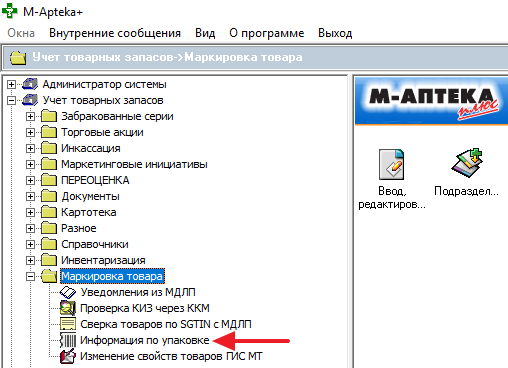The image size is (508, 368).
Task: Click Маркетинговые инициативы folder icon
Action: click(49, 164)
